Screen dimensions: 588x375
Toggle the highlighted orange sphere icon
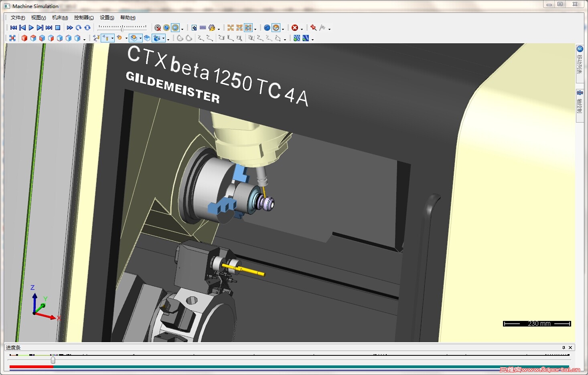pos(276,28)
